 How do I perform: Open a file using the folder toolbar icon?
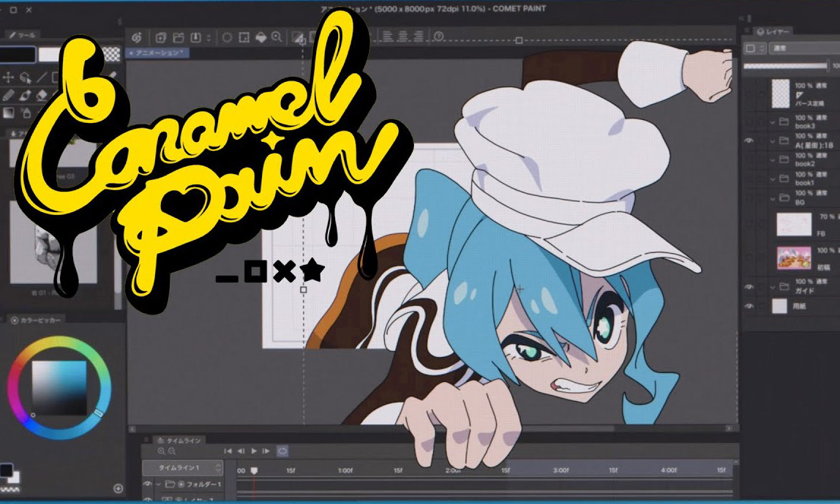coord(179,37)
